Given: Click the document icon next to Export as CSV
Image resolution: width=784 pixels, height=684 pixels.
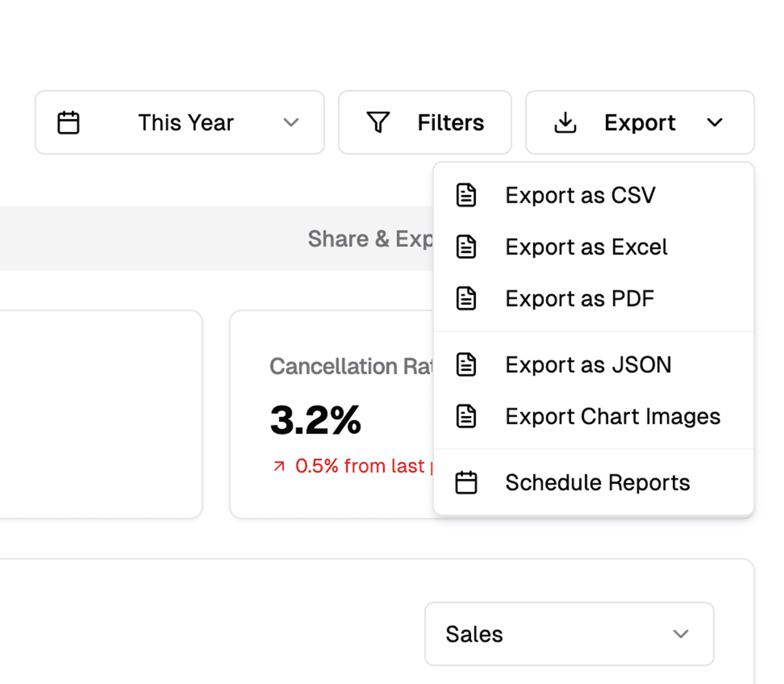Looking at the screenshot, I should coord(466,195).
